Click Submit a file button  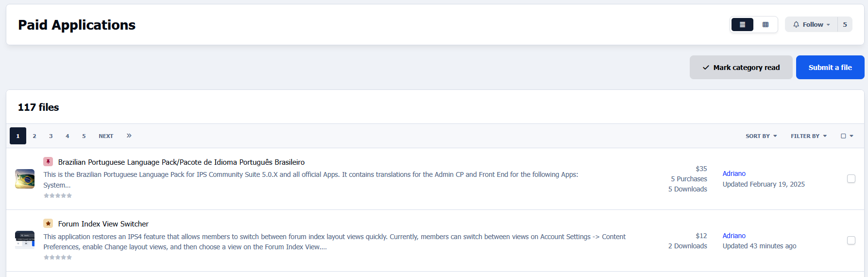tap(830, 68)
